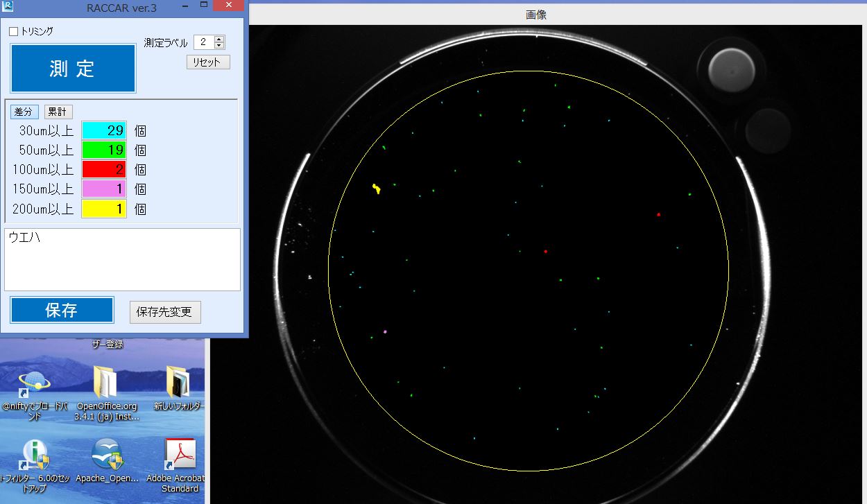The height and width of the screenshot is (504, 867).
Task: Click the cyan 30um以上 count swatch
Action: coord(104,130)
